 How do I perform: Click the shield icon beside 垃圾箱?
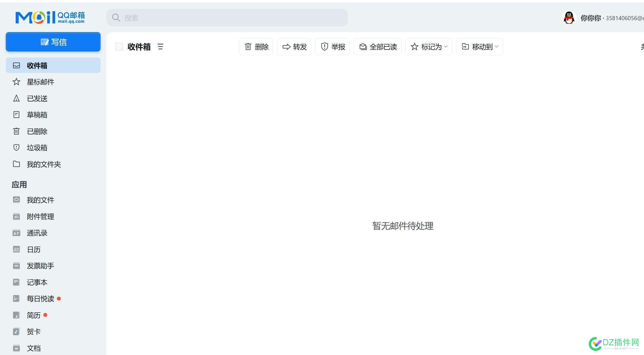click(16, 147)
